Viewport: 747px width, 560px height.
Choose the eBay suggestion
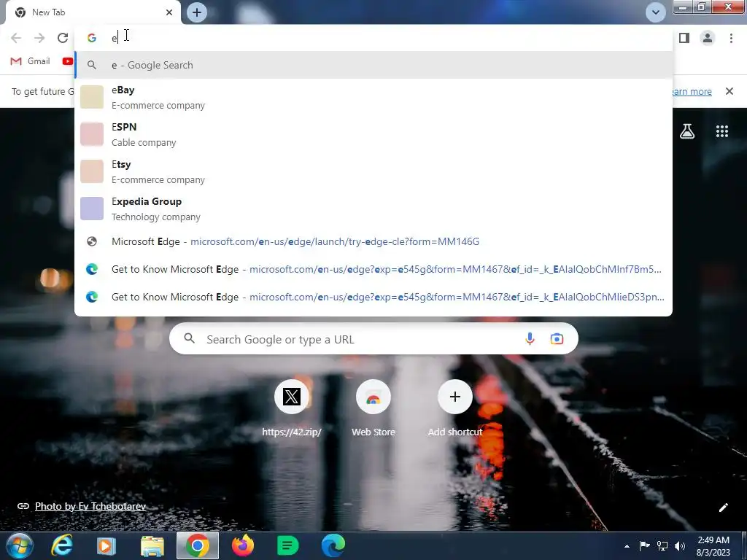(373, 97)
